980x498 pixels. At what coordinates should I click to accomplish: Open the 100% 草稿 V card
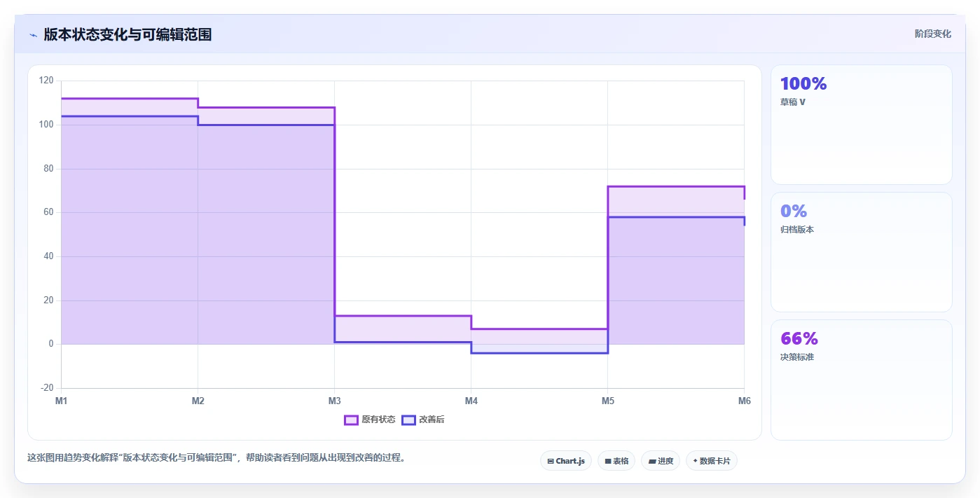(x=862, y=125)
